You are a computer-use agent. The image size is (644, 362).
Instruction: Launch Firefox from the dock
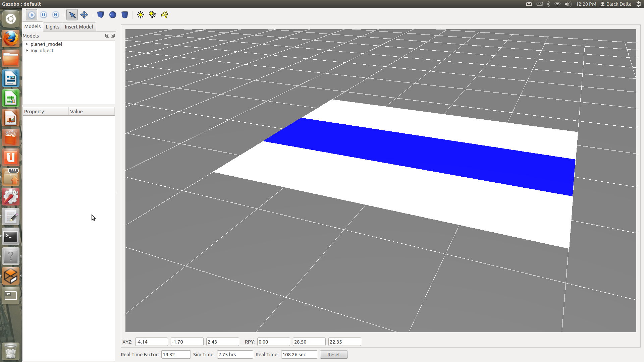(11, 39)
